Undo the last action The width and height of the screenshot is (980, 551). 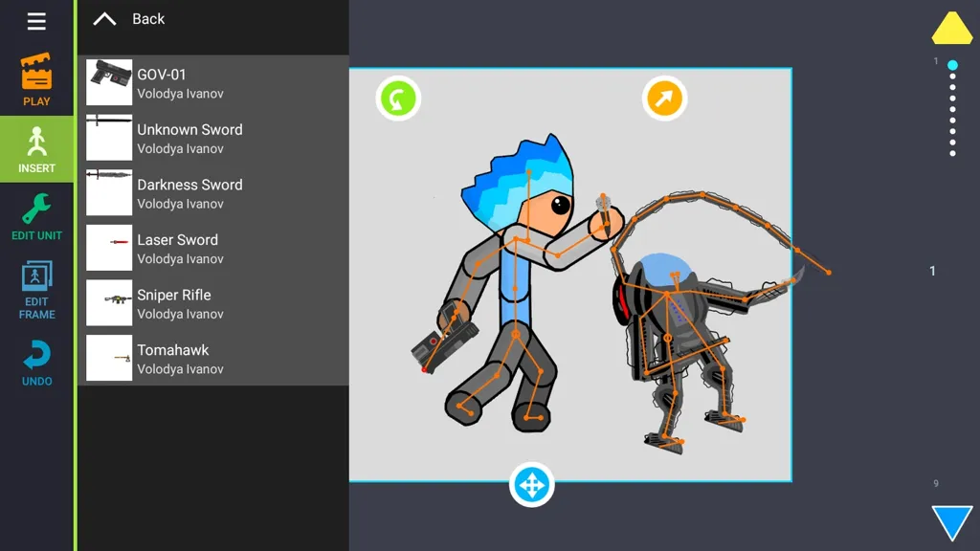point(36,363)
